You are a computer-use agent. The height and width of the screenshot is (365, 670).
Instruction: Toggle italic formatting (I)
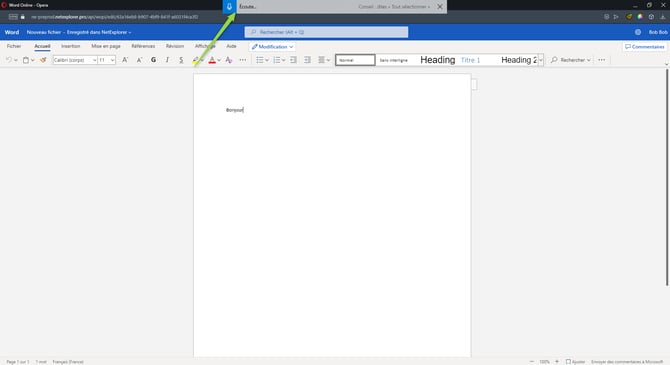point(167,60)
